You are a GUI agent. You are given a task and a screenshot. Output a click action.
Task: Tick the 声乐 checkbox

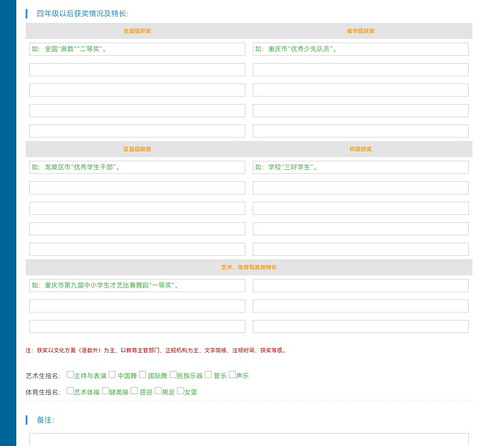coord(232,374)
